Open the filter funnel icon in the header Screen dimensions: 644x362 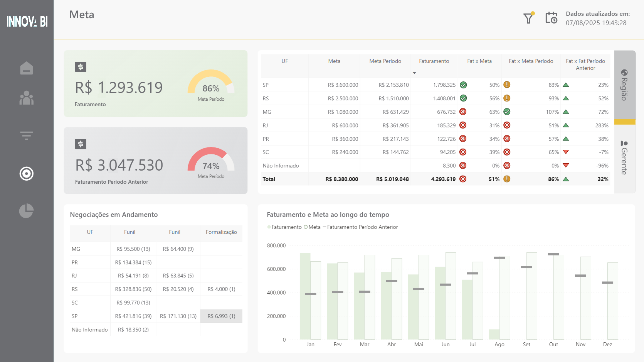pyautogui.click(x=528, y=18)
